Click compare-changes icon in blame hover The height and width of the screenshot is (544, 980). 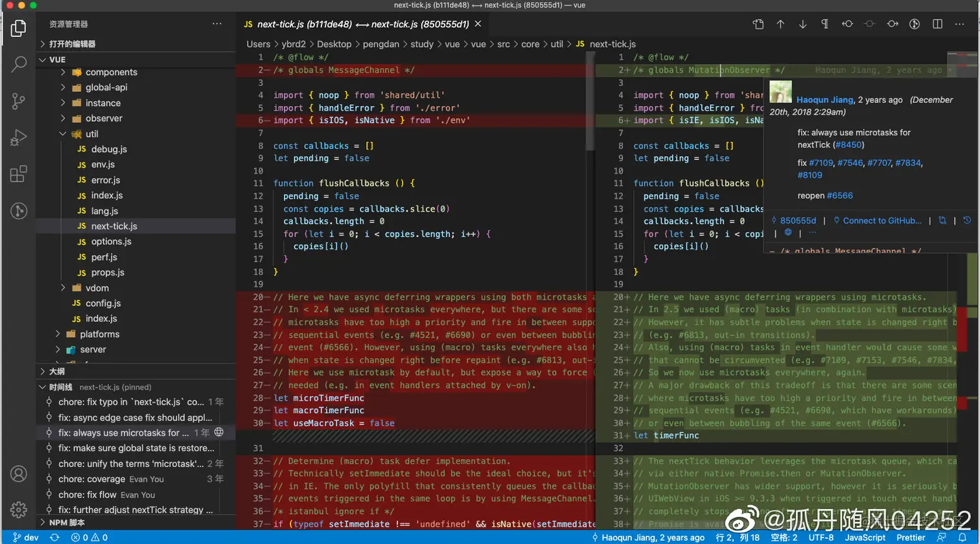coord(942,221)
